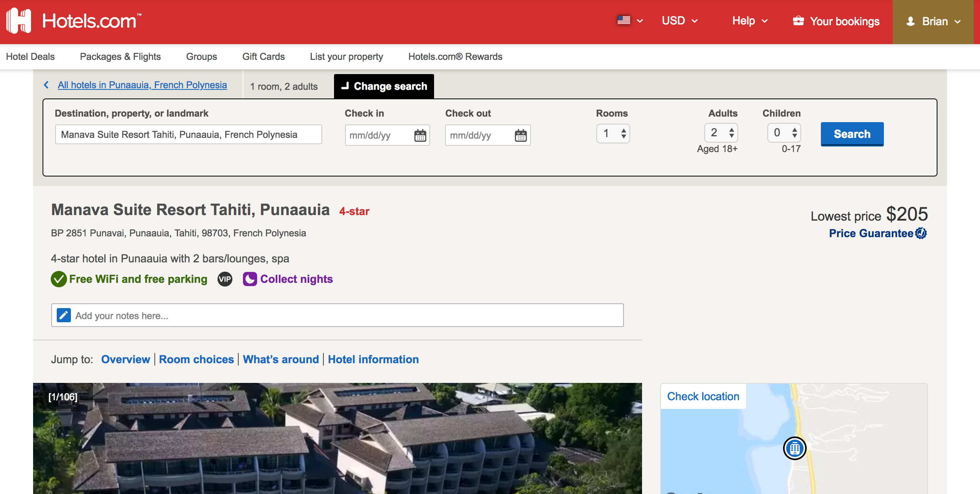Jump to Room choices
Screen dimensions: 980x494
click(196, 359)
